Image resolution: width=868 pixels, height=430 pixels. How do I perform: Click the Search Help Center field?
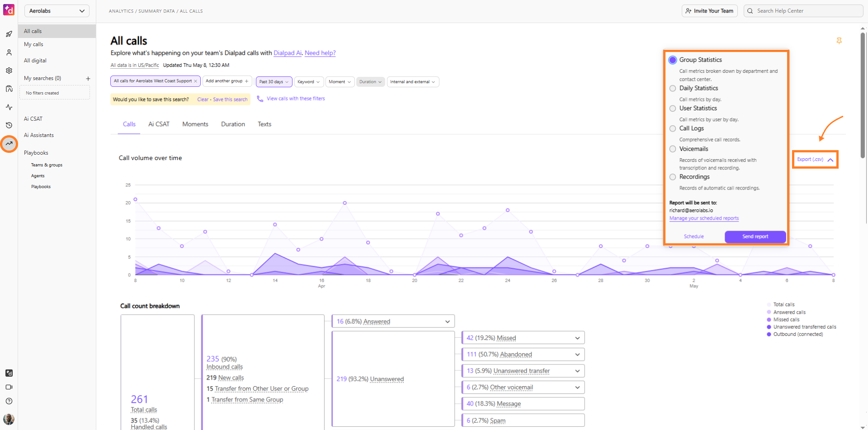pyautogui.click(x=803, y=11)
